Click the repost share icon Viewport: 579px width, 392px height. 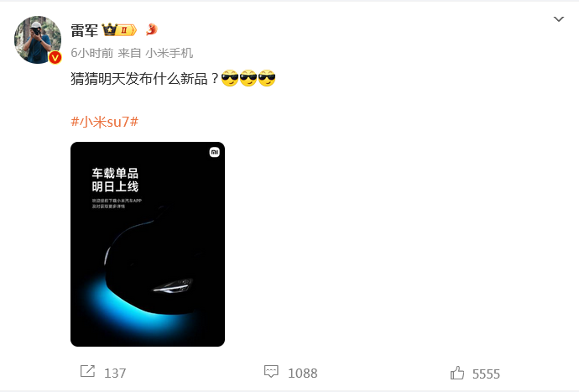87,371
